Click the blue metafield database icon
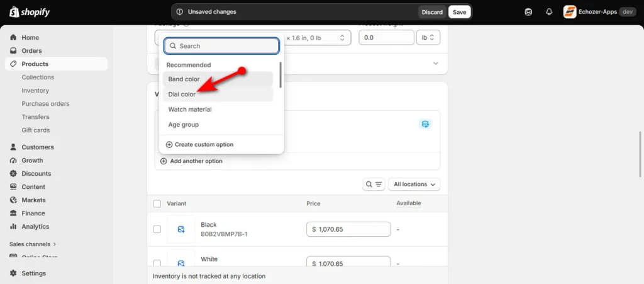This screenshot has height=284, width=644. click(x=425, y=123)
